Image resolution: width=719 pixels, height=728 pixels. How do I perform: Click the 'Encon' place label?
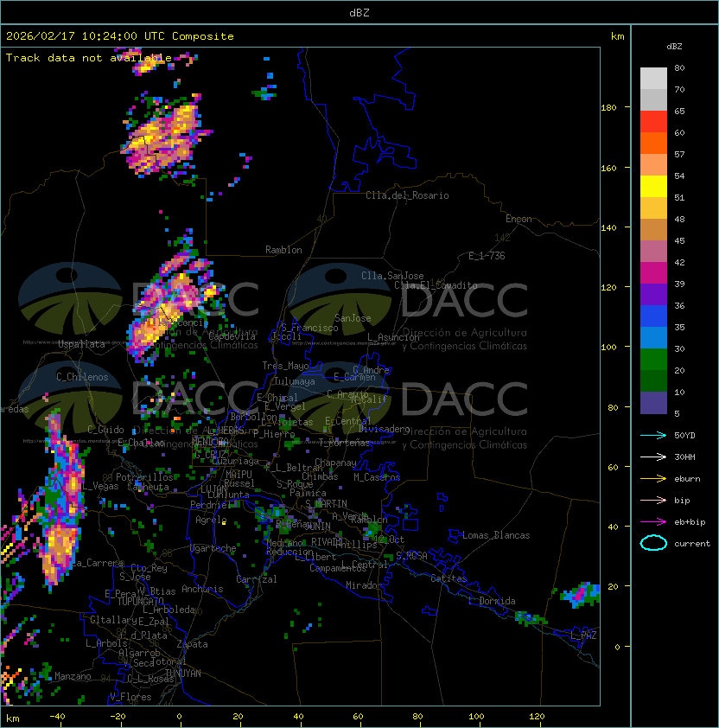pos(519,219)
